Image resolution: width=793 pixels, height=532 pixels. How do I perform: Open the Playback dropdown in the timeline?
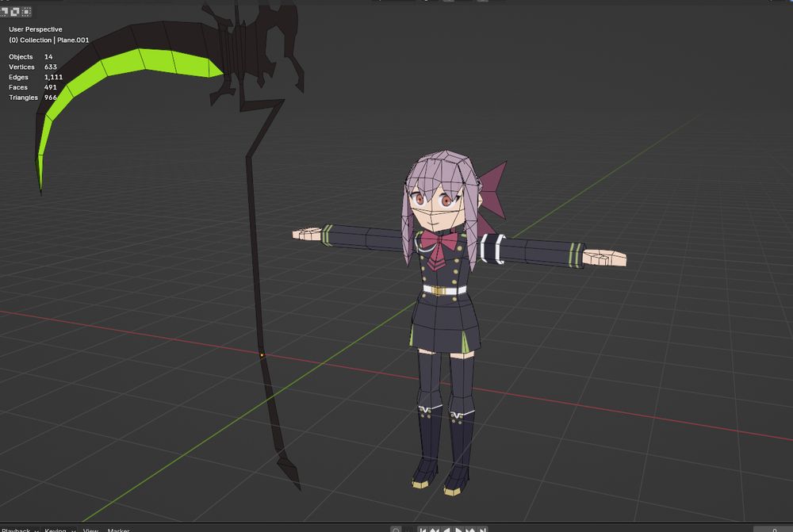click(19, 530)
